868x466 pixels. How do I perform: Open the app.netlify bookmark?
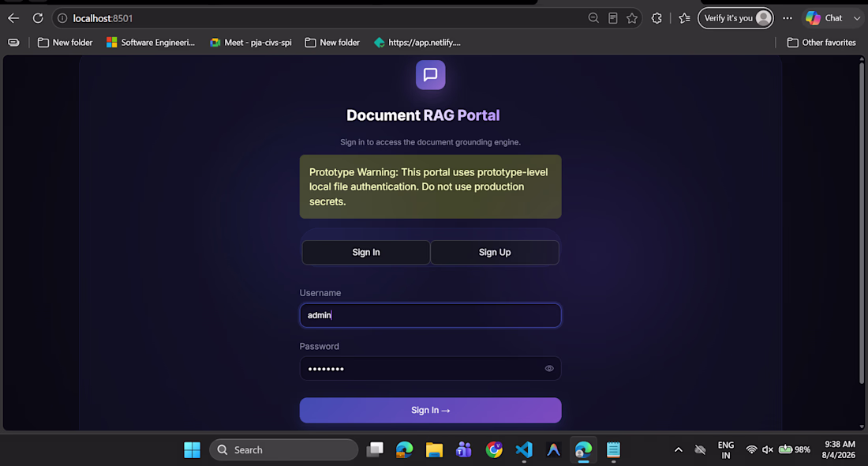pyautogui.click(x=417, y=43)
